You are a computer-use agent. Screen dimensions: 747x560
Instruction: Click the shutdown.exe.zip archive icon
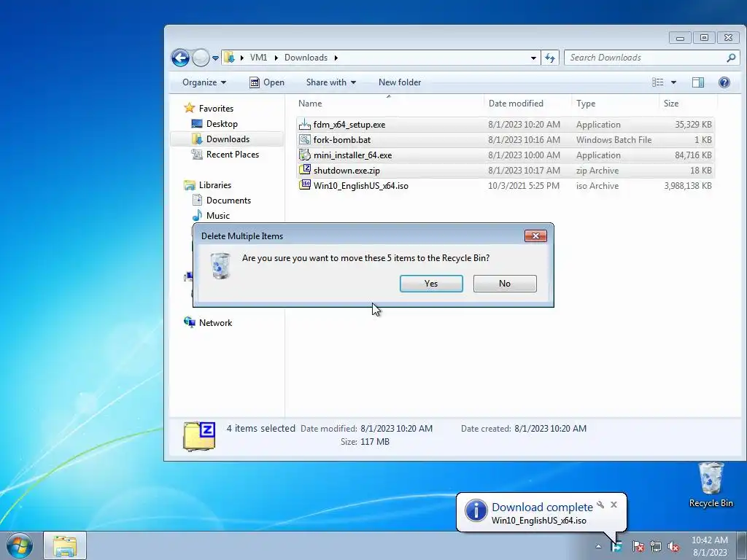pyautogui.click(x=304, y=170)
